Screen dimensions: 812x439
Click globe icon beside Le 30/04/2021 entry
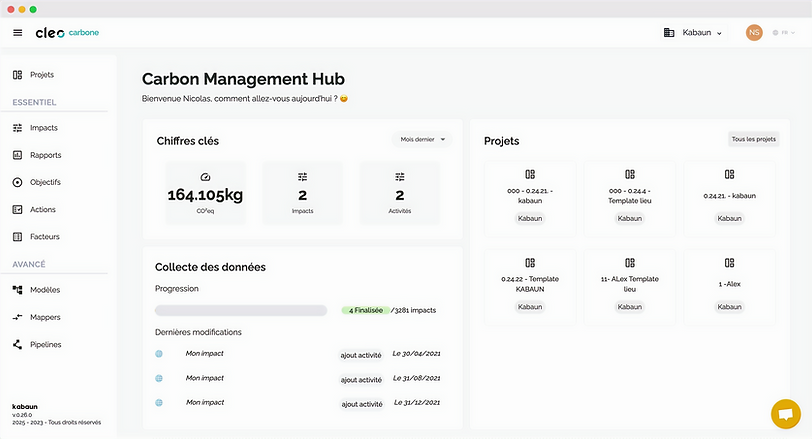(159, 354)
